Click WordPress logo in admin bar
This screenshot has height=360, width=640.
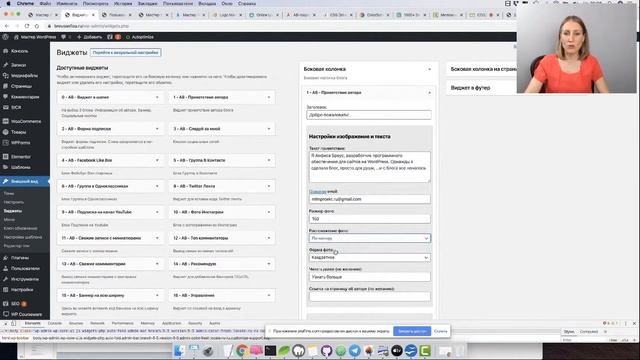(x=5, y=37)
